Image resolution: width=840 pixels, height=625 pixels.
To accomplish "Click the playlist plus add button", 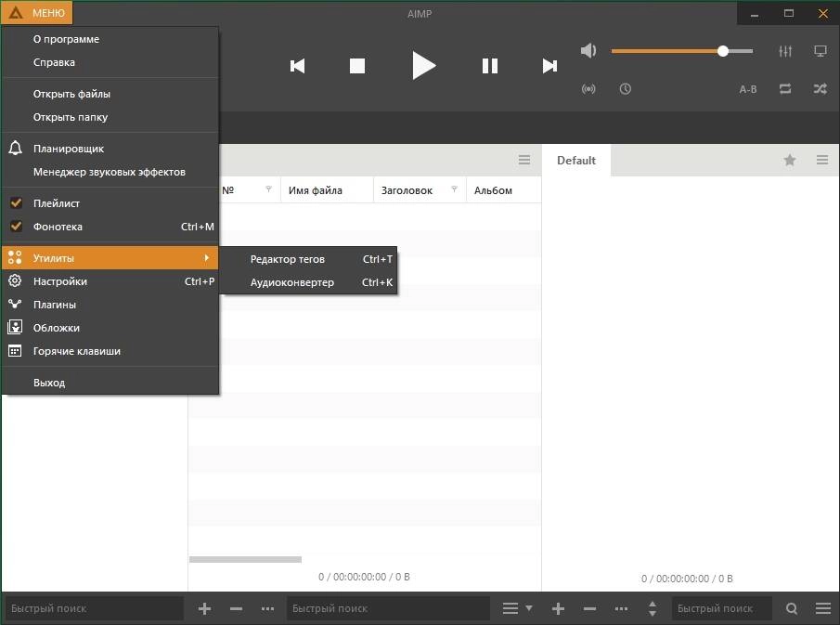I will pyautogui.click(x=558, y=608).
